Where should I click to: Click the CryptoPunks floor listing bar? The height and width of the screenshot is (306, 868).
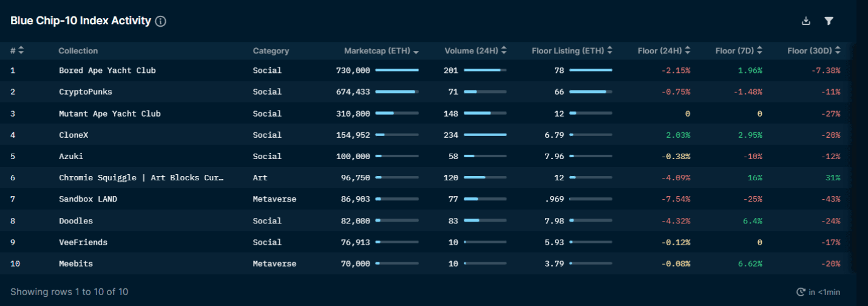pyautogui.click(x=591, y=92)
